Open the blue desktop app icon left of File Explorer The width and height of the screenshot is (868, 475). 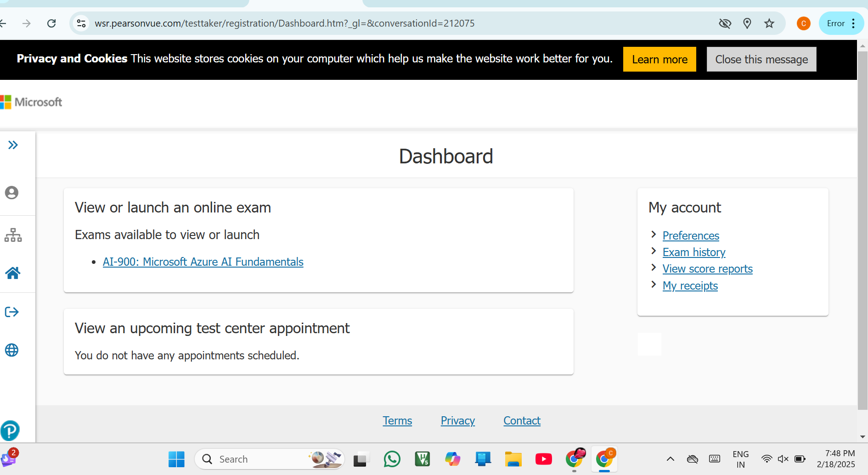[x=483, y=459]
